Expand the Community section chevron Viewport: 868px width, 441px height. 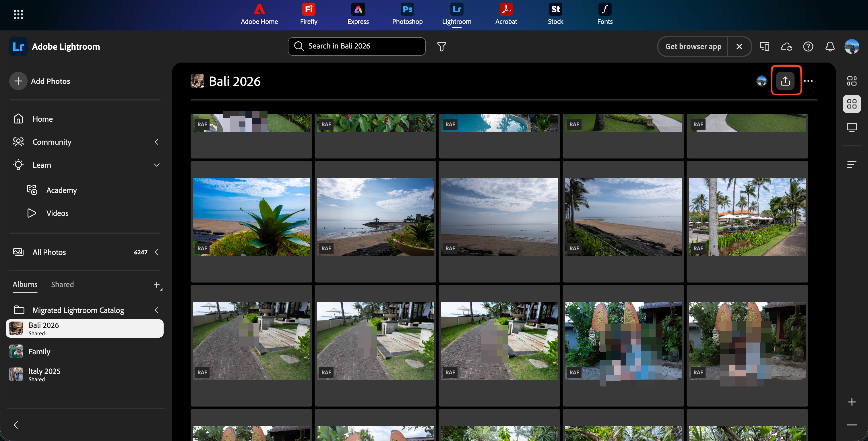[156, 142]
